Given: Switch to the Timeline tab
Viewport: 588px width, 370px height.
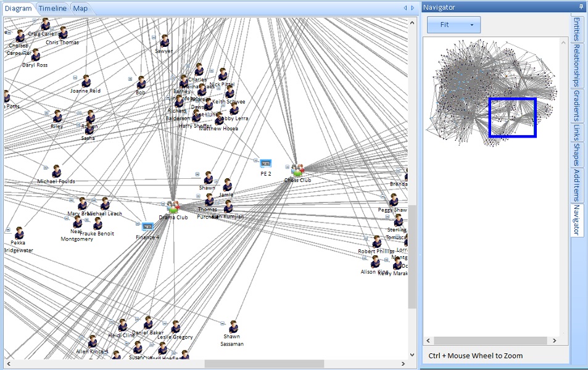Looking at the screenshot, I should click(52, 8).
